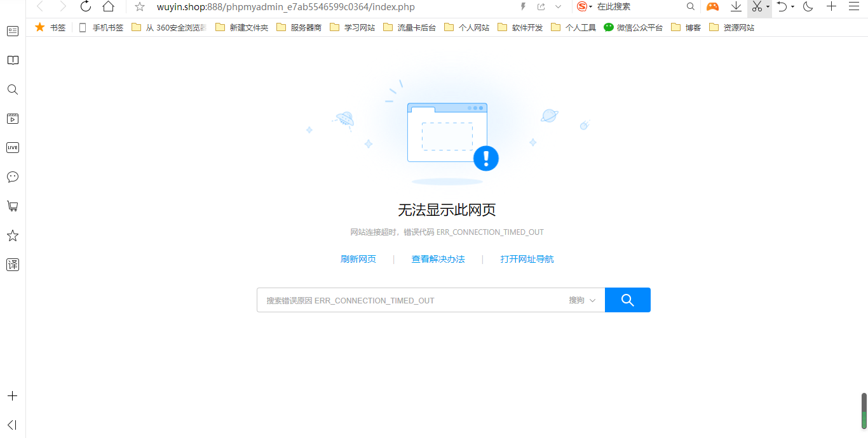Expand the undo closed tab dropdown arrow
The height and width of the screenshot is (438, 868).
pos(792,7)
